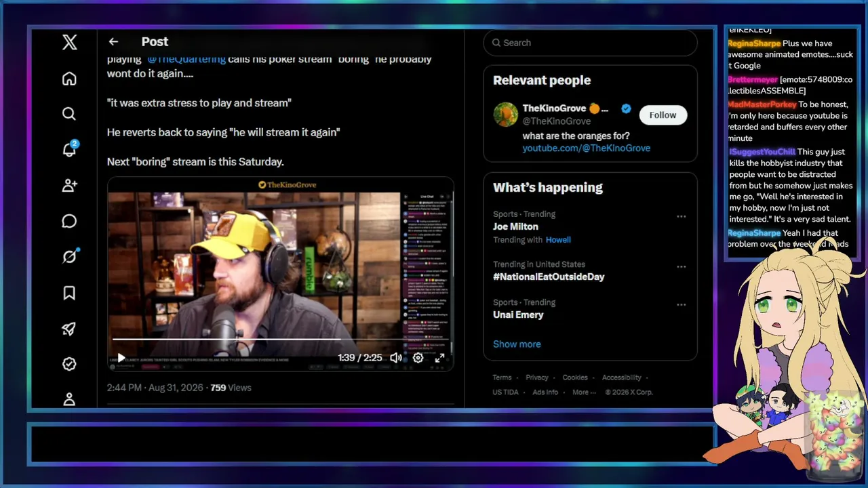Open the Terms footer link
The width and height of the screenshot is (868, 488).
[502, 378]
